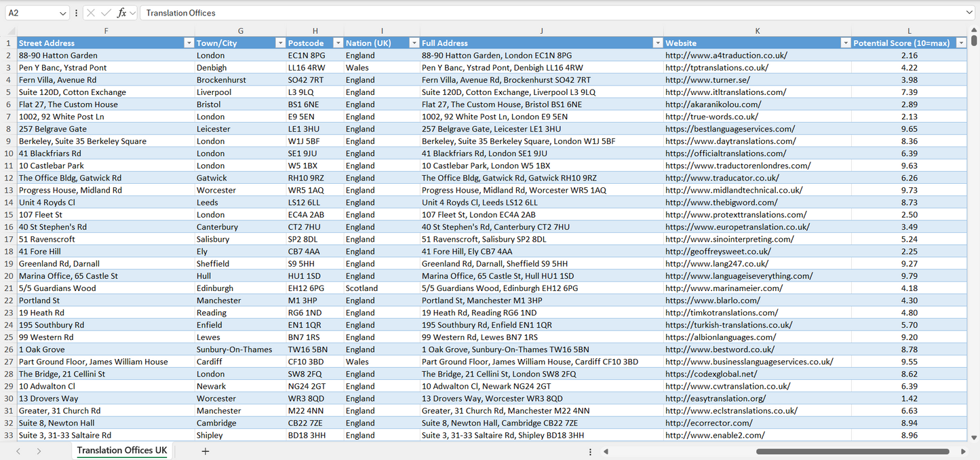Click the horizontal scrollbar thumb
Viewport: 980px width, 460px height.
pyautogui.click(x=851, y=451)
